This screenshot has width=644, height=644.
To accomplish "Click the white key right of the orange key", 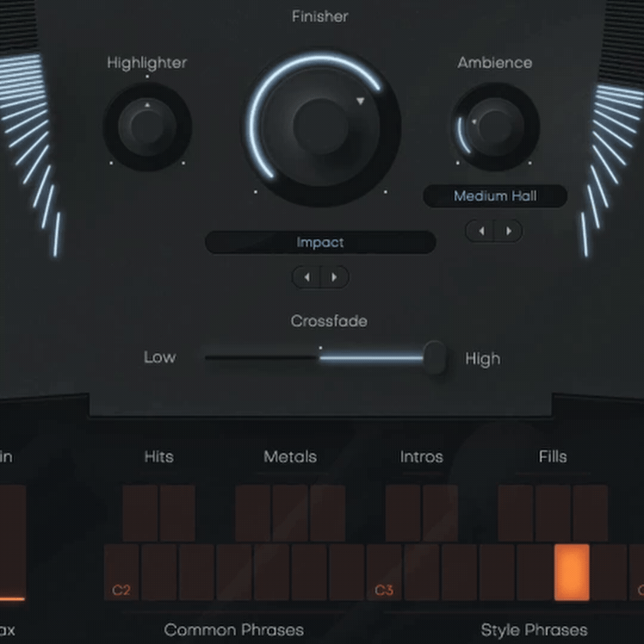I will click(609, 572).
